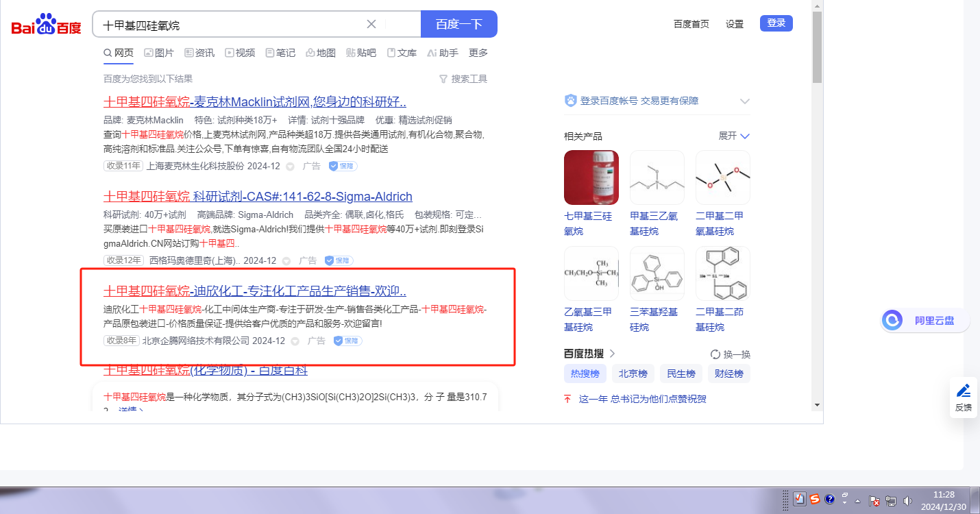Click the volume speaker tray icon

(908, 501)
